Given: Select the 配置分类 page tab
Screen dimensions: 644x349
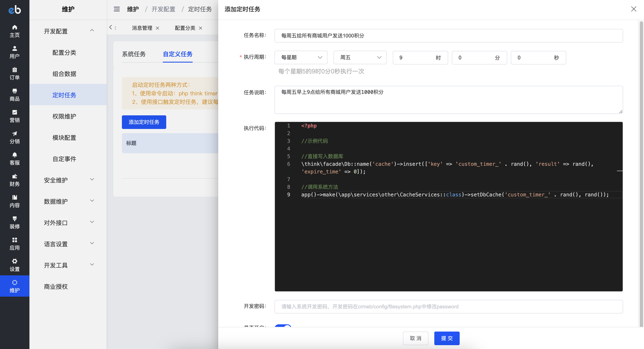Looking at the screenshot, I should [185, 28].
